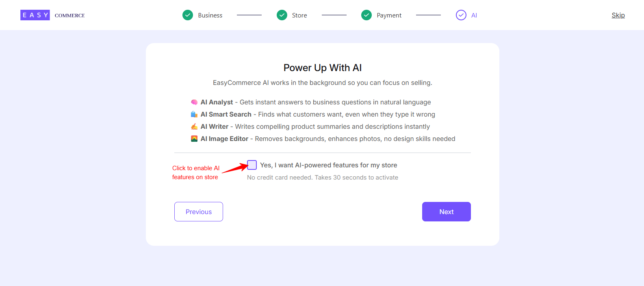Click the AI Analyst brain icon
Image resolution: width=644 pixels, height=286 pixels.
[x=194, y=102]
